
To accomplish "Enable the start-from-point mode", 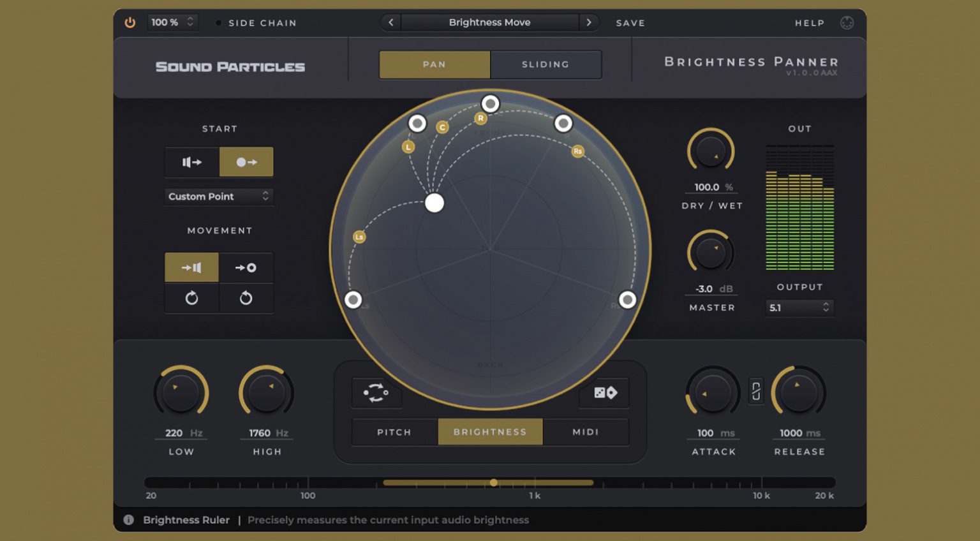I will click(x=246, y=161).
